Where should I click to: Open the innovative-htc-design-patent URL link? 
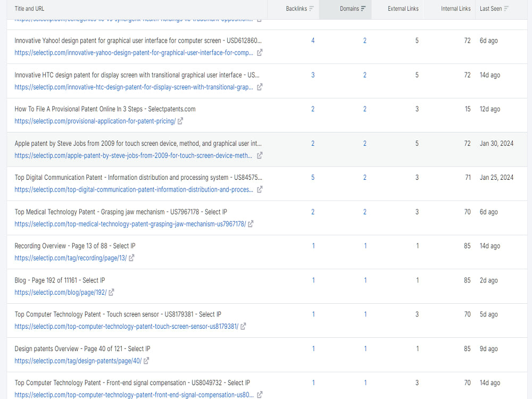(x=134, y=87)
